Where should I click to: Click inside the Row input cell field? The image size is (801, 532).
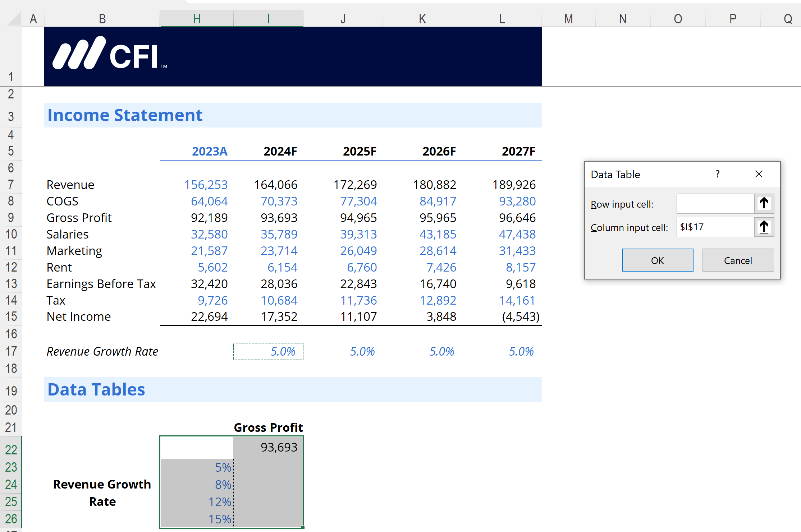click(x=715, y=204)
